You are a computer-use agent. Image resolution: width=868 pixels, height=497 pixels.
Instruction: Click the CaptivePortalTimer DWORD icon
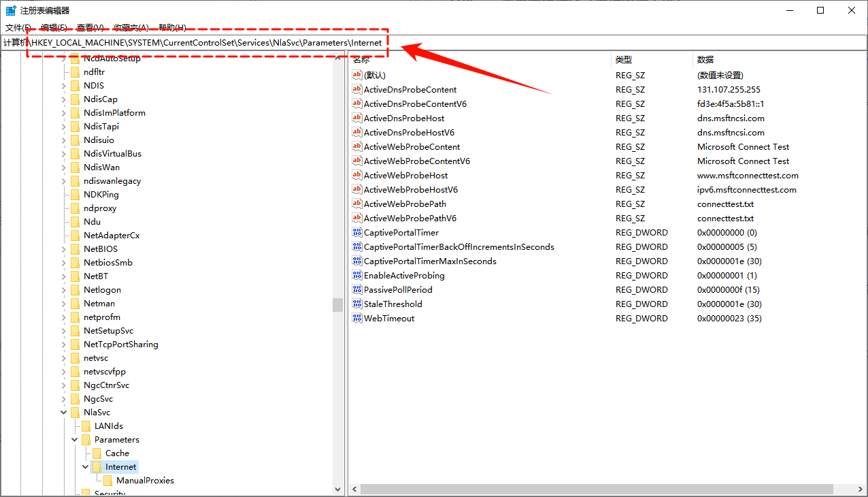(357, 233)
